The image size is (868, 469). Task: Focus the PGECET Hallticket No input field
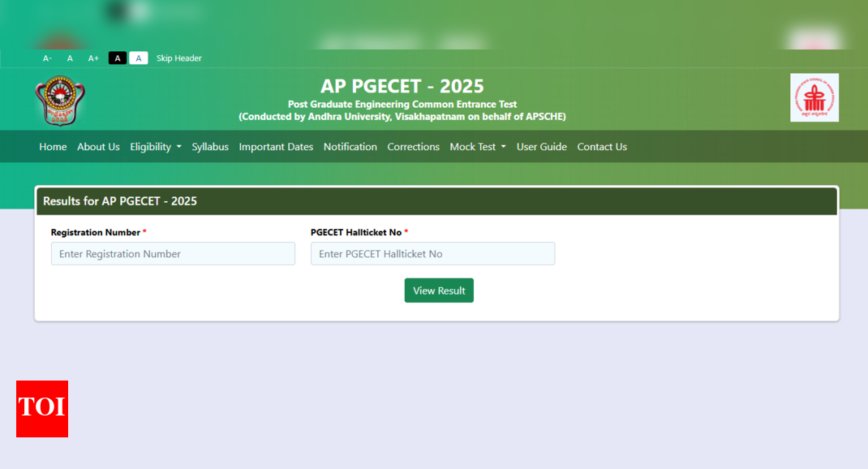(x=432, y=254)
